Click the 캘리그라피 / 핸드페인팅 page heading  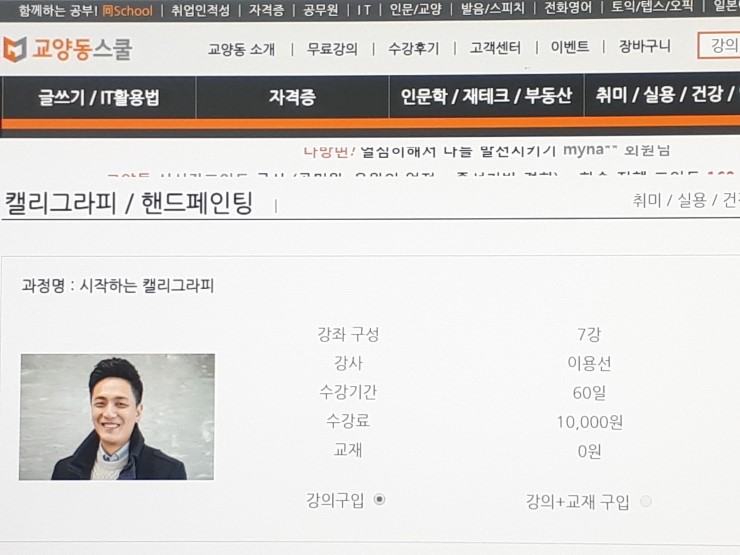point(129,203)
